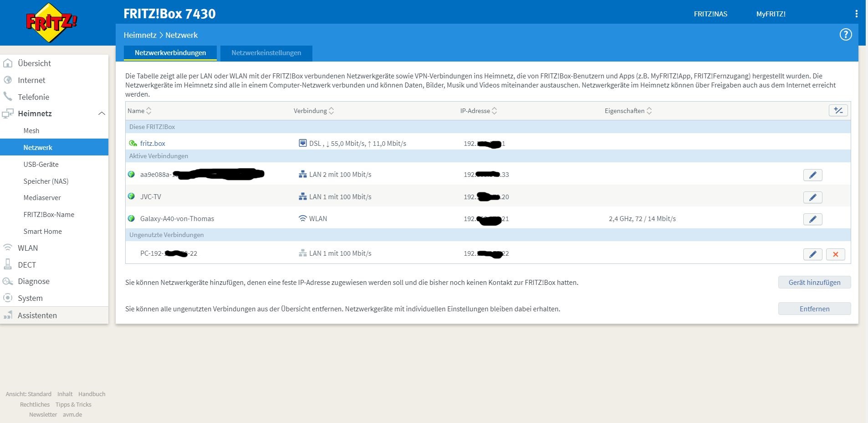Click the FRITZ! logo

(x=51, y=22)
